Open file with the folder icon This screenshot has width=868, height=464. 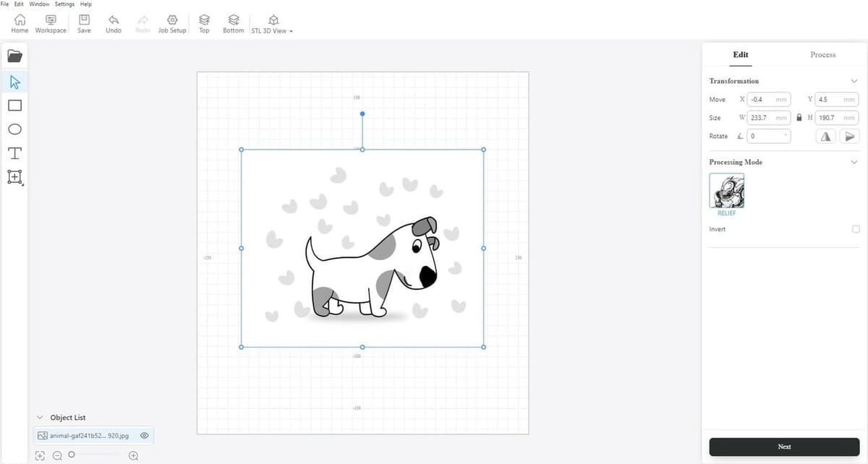(14, 56)
